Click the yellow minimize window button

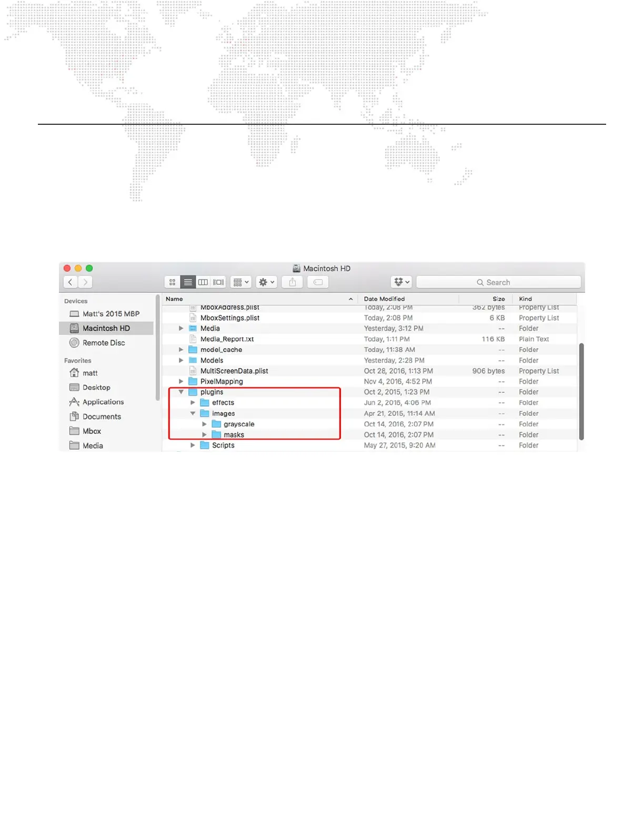click(x=78, y=269)
